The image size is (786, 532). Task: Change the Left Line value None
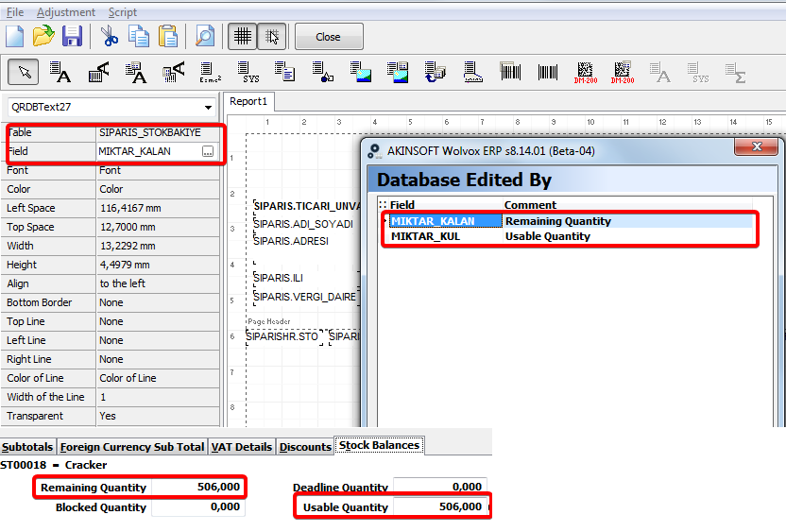click(x=158, y=340)
